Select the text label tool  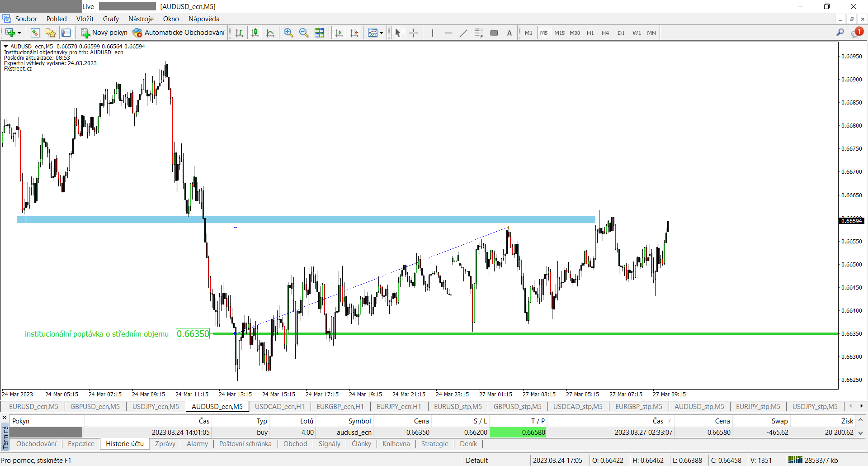pos(509,33)
